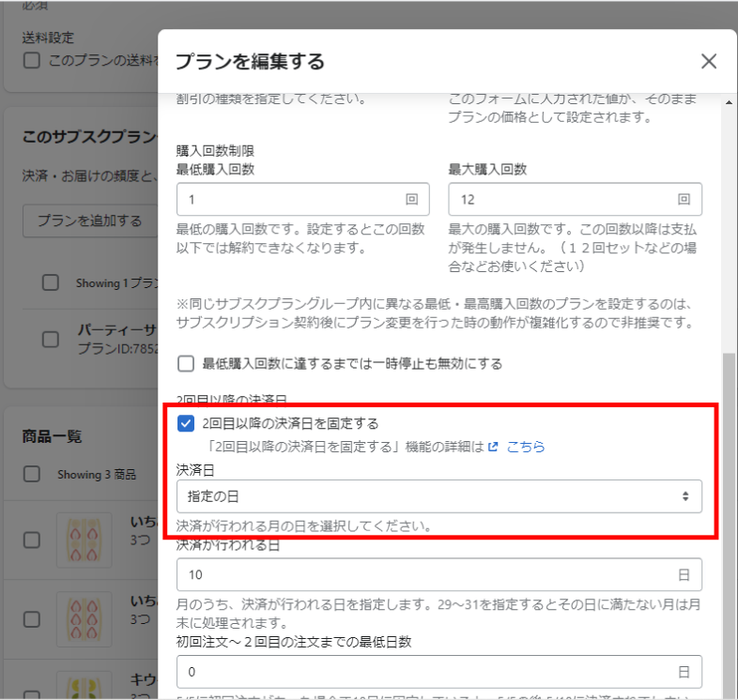The width and height of the screenshot is (738, 700).
Task: Click thumbnail of second いち product
Action: tap(85, 619)
